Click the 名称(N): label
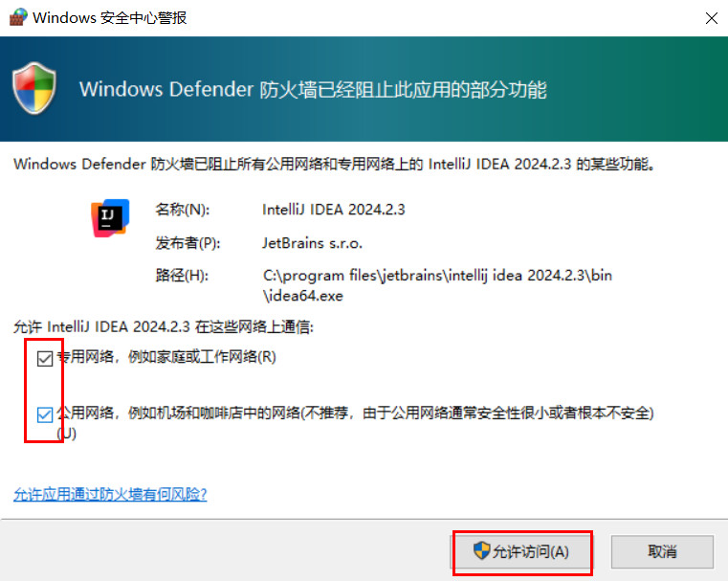Image resolution: width=728 pixels, height=581 pixels. pos(183,210)
